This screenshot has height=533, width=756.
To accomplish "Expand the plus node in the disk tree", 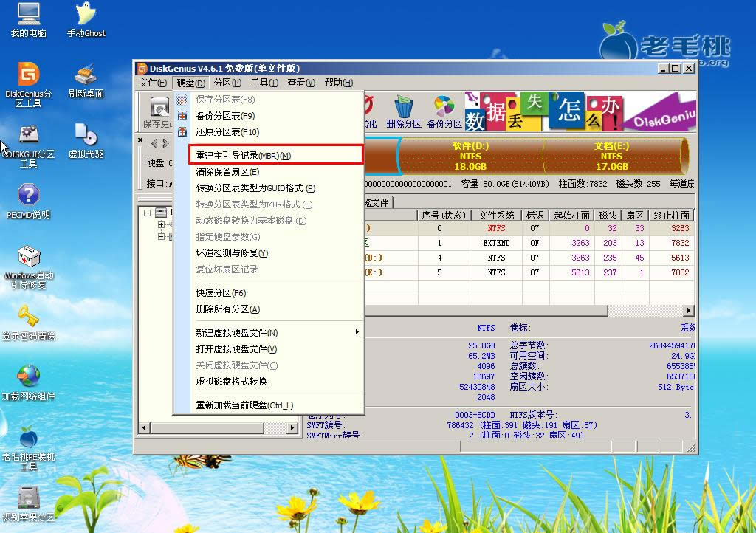I will 161,225.
